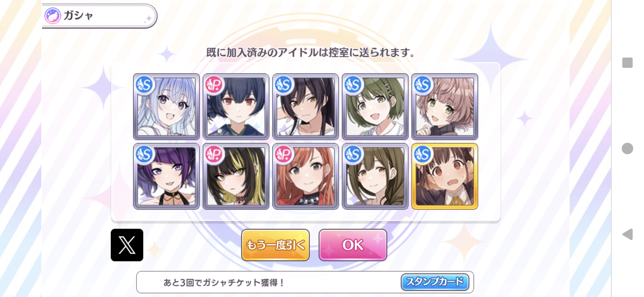
Task: Confirm results with the pink OK button
Action: 353,245
